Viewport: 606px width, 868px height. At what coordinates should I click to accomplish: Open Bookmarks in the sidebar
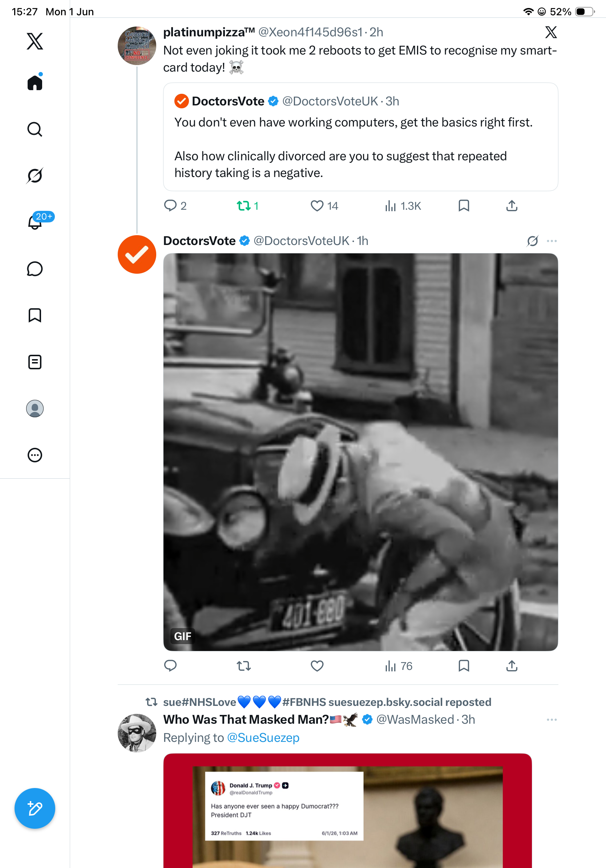(x=35, y=315)
